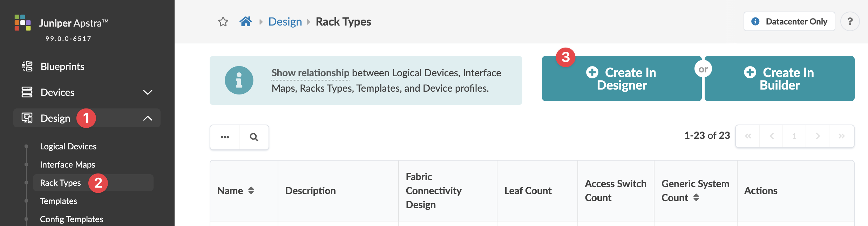Image resolution: width=868 pixels, height=226 pixels.
Task: Click the favorite star icon in breadcrumb
Action: tap(223, 22)
